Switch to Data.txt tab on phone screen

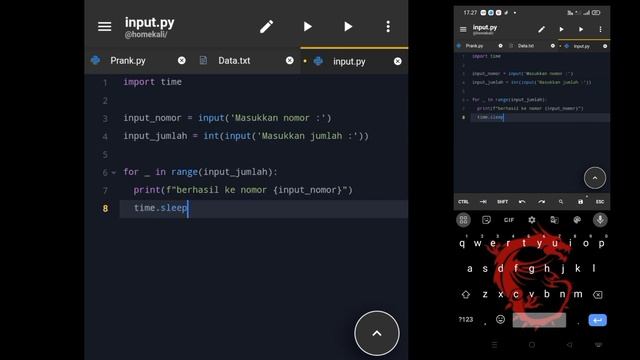click(526, 46)
